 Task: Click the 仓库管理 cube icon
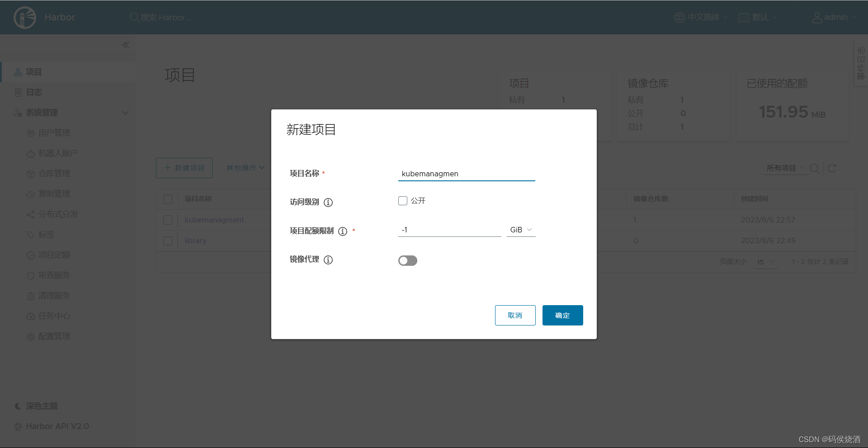(30, 174)
